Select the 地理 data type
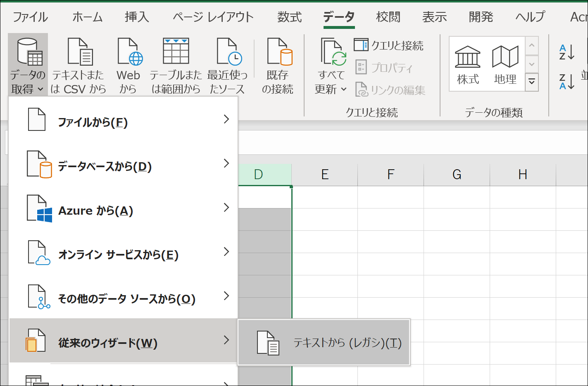This screenshot has width=588, height=386. point(505,65)
